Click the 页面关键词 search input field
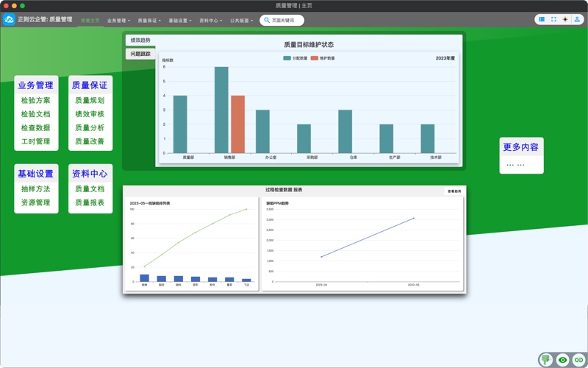 click(287, 21)
